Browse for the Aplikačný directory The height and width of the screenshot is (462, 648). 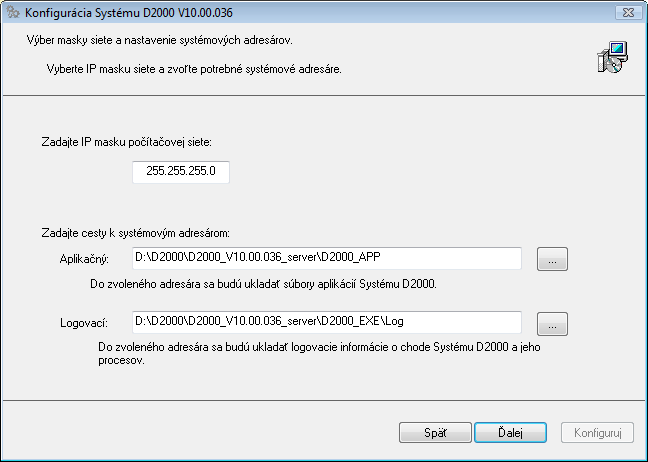click(x=552, y=260)
